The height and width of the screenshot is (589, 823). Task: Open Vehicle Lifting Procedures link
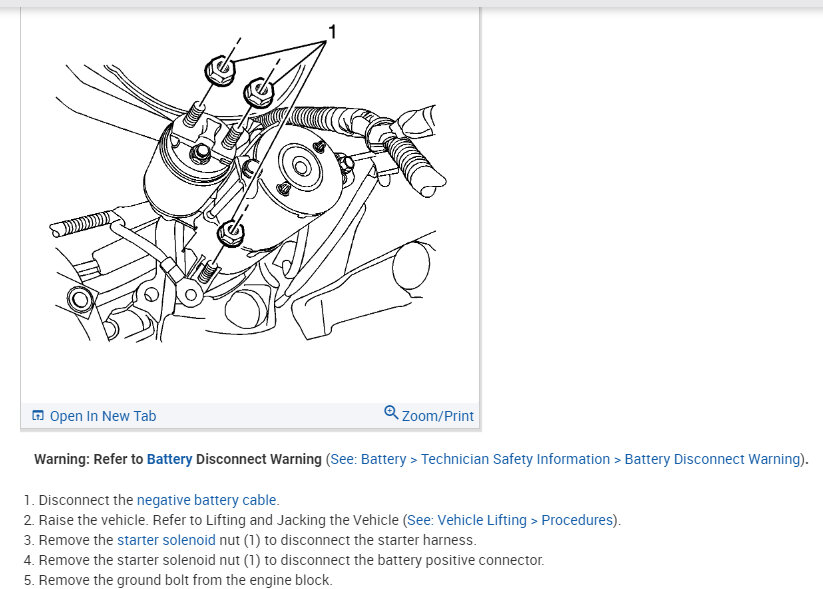(x=510, y=520)
